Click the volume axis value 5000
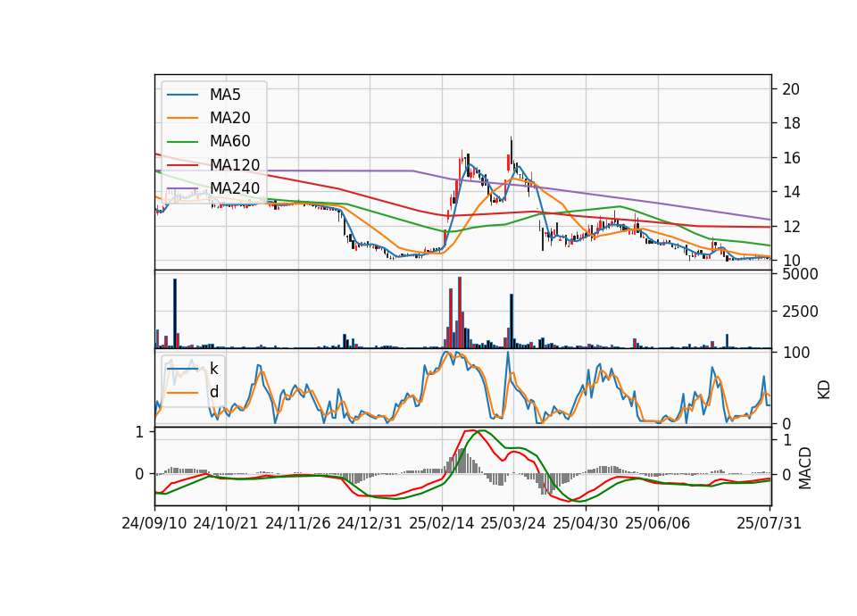 click(800, 274)
